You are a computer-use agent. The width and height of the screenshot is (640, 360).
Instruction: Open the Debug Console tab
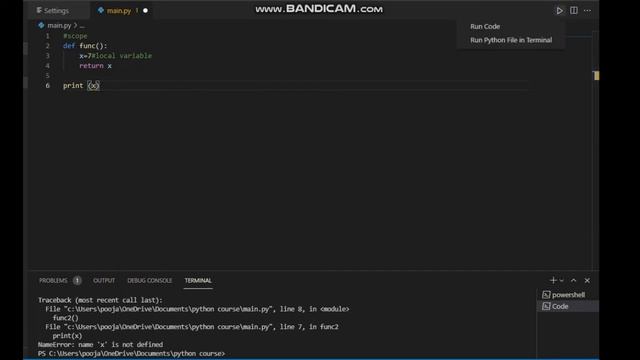tap(149, 280)
